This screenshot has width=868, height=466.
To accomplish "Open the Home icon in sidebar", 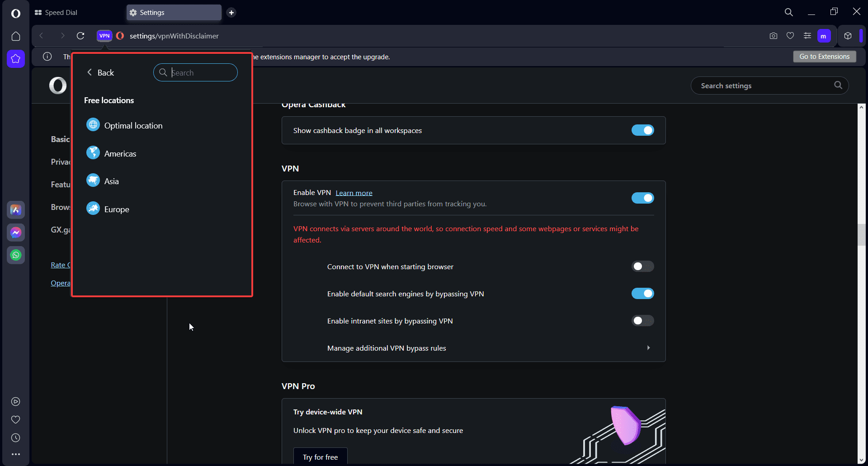I will click(x=16, y=36).
